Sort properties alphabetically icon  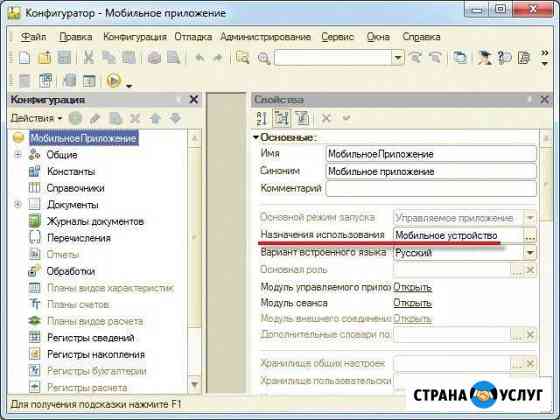pos(262,118)
